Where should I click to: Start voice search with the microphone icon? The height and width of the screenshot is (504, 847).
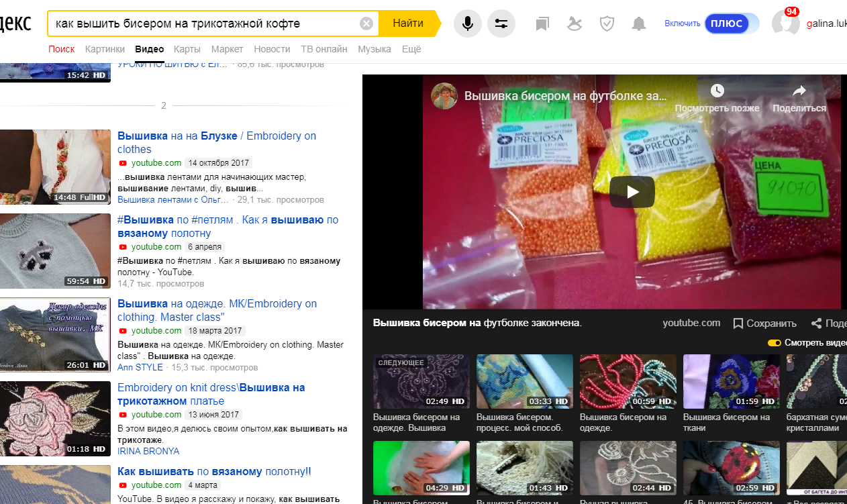(x=468, y=23)
